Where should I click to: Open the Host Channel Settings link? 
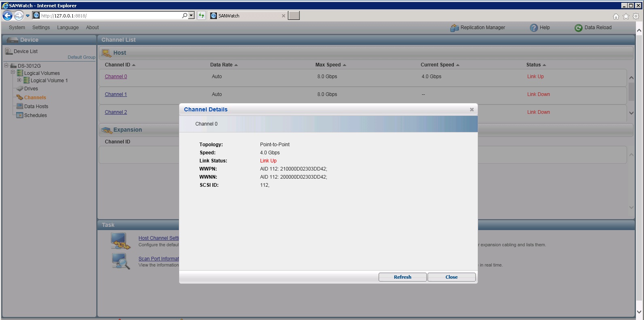pyautogui.click(x=159, y=238)
